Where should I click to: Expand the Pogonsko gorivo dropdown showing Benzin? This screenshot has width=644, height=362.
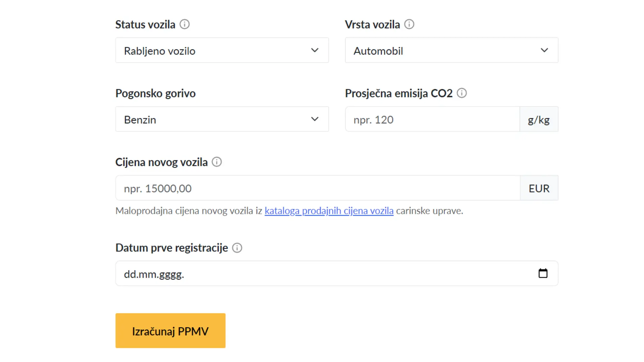tap(222, 119)
